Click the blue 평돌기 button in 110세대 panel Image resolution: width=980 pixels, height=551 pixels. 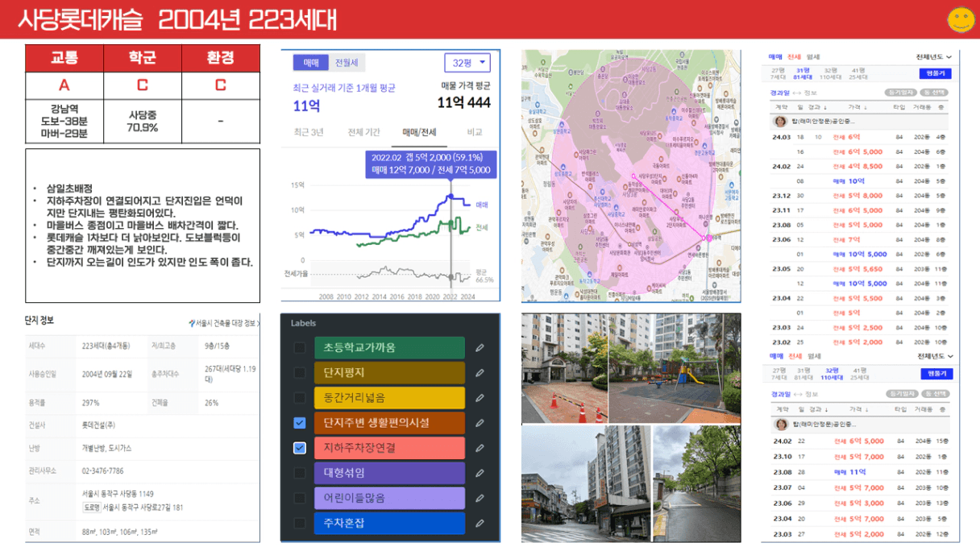[935, 374]
